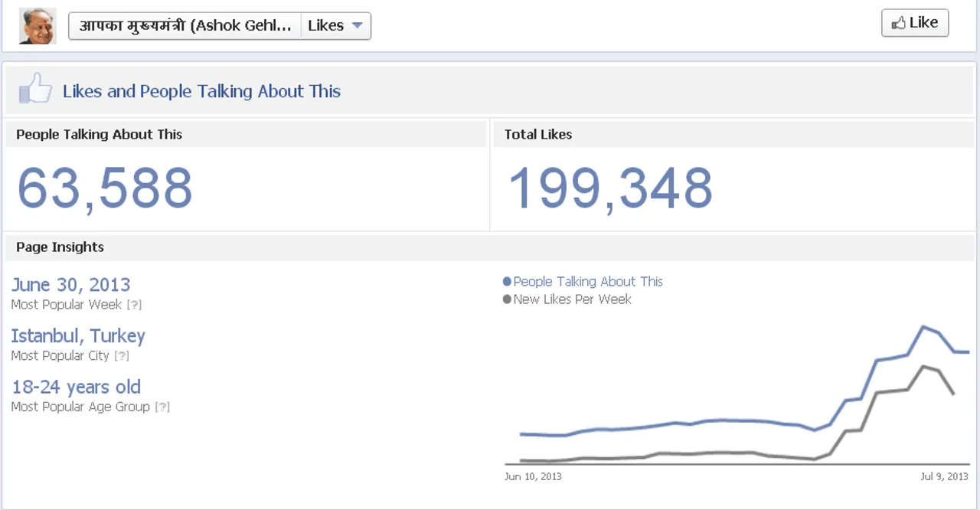
Task: Click the 'June 30, 2013' most popular week
Action: (x=70, y=285)
